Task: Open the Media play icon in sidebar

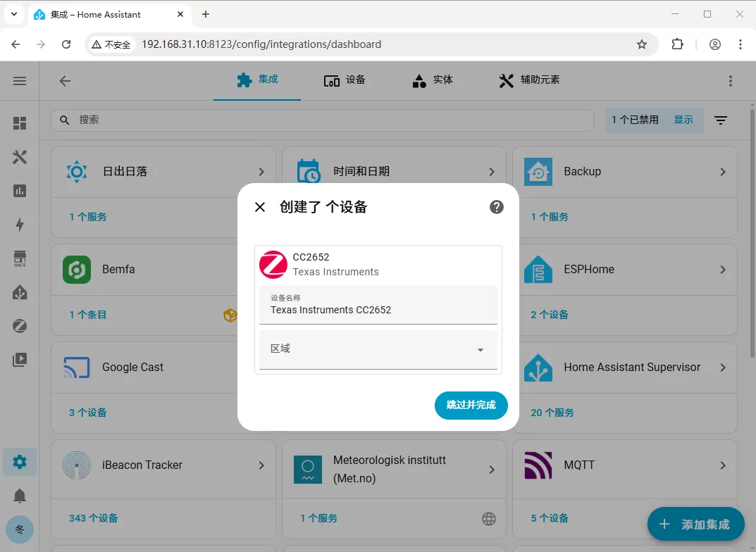Action: click(x=20, y=360)
